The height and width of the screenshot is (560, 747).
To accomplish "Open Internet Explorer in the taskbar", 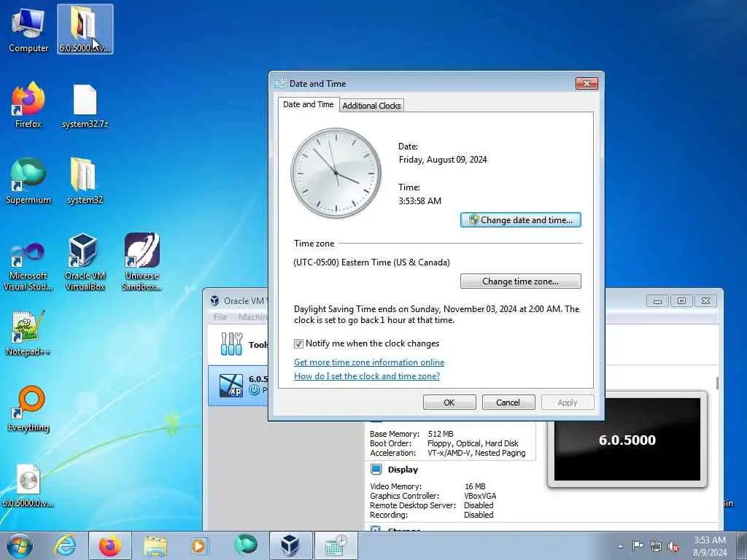I will click(65, 545).
